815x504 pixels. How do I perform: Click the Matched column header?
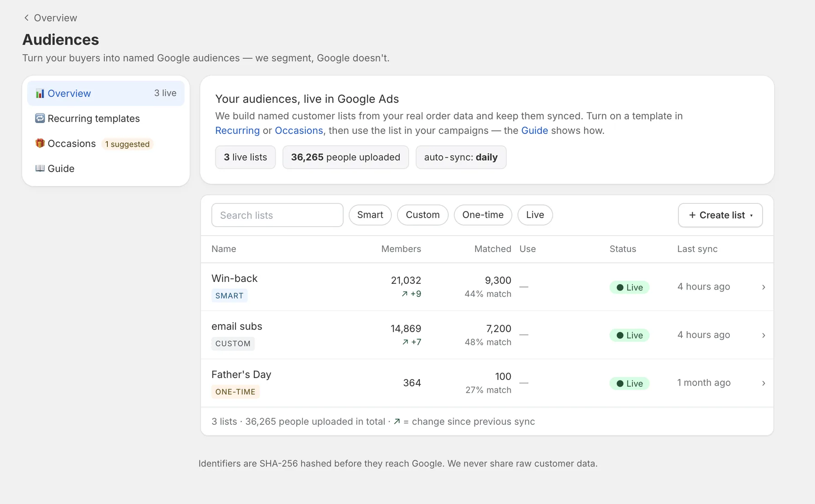(493, 249)
